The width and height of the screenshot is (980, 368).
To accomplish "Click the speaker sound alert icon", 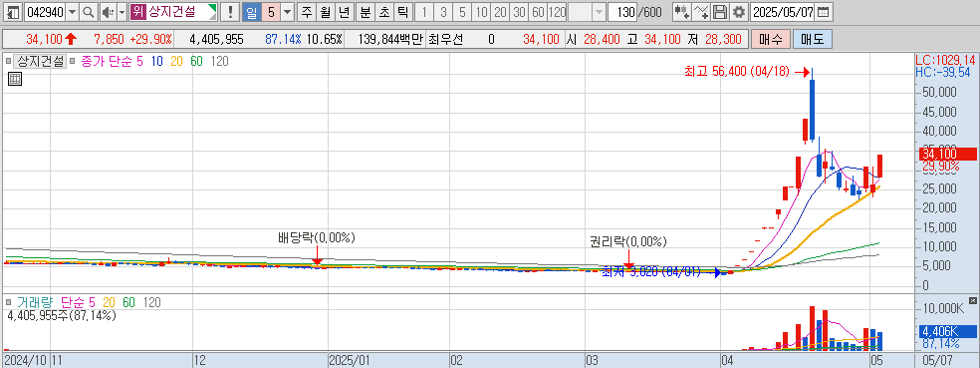I will pos(108,11).
